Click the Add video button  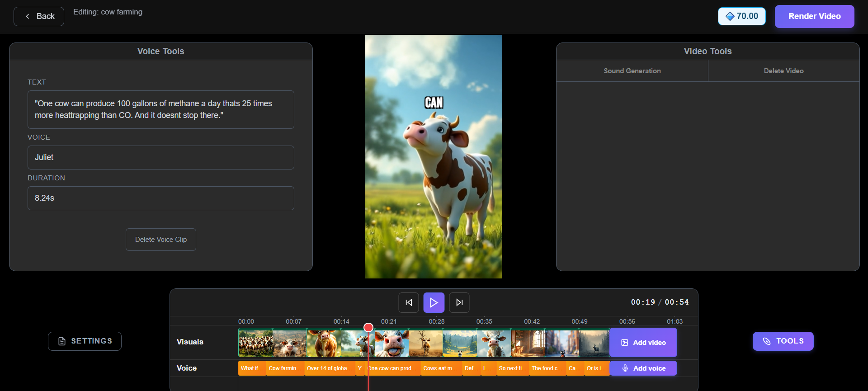pos(643,343)
